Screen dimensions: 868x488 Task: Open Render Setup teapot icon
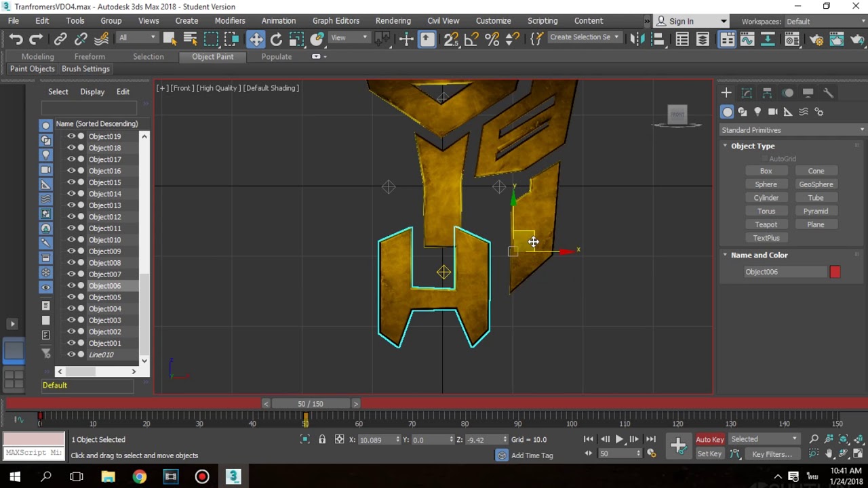click(816, 39)
